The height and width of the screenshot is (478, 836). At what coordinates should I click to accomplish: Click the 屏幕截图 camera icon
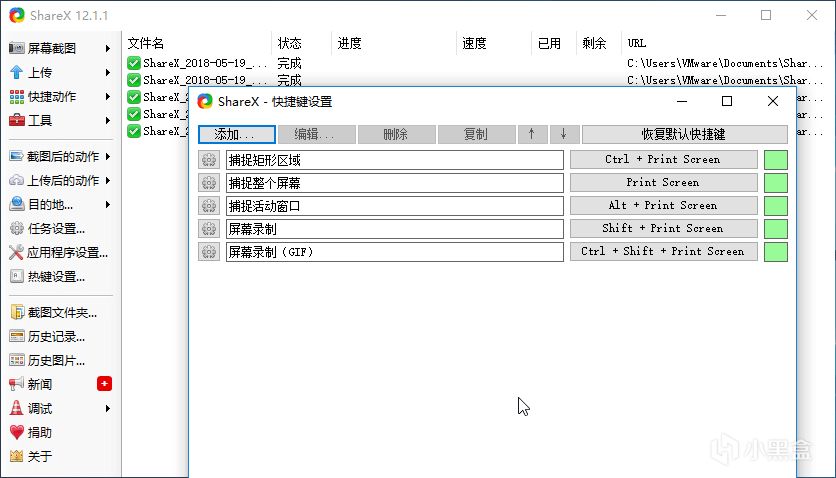click(17, 48)
